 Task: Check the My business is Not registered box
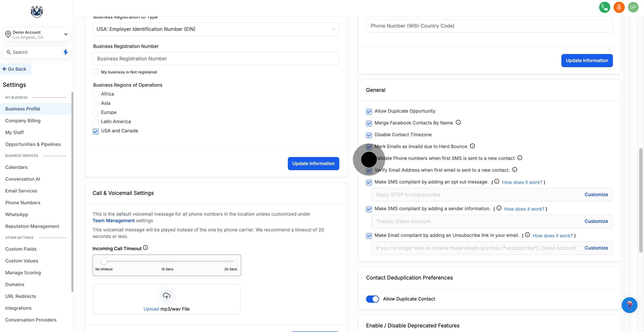pyautogui.click(x=96, y=72)
